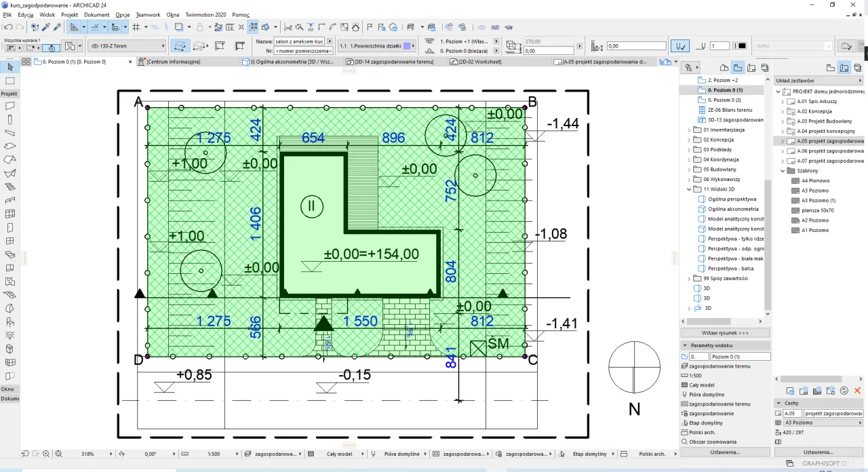Click the Undo arrow icon
The image size is (868, 472).
[7, 27]
